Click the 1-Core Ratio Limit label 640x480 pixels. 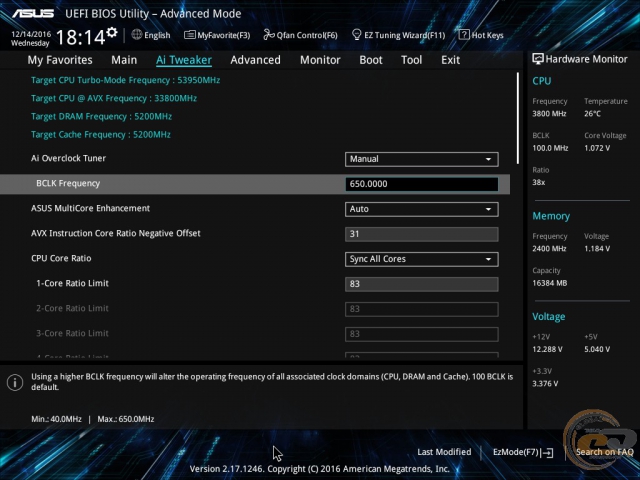click(x=72, y=283)
